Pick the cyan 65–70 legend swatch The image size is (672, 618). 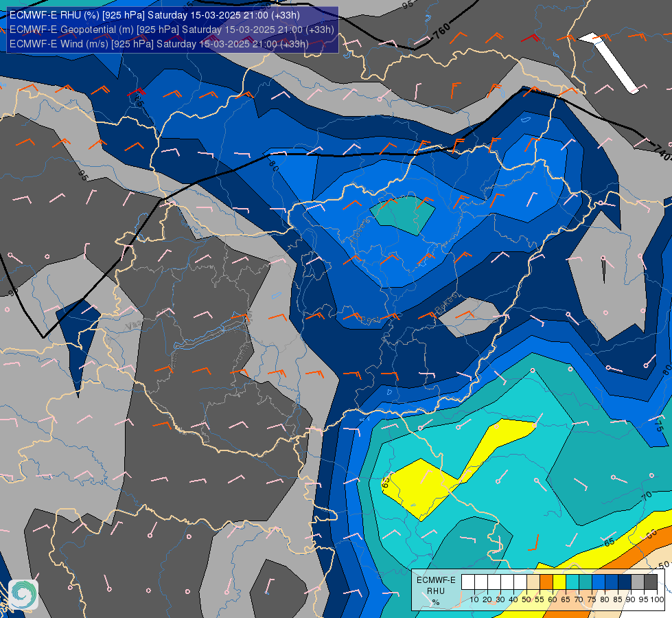[572, 582]
